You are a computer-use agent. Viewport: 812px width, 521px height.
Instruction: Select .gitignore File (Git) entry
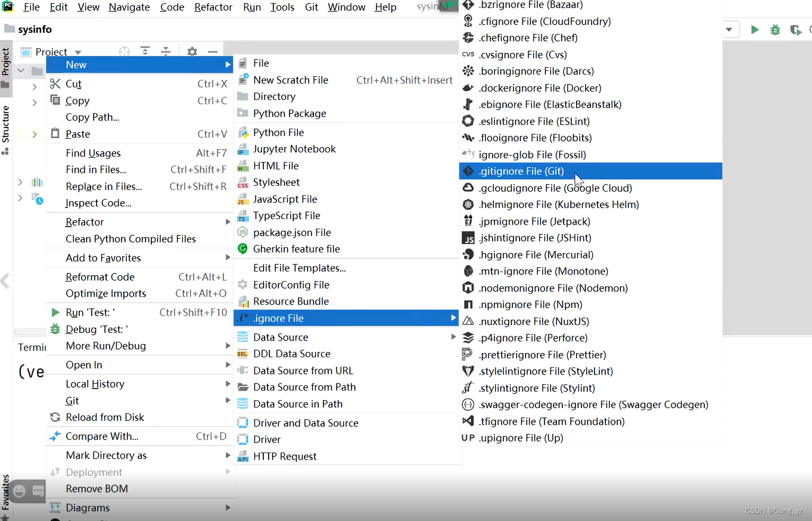(x=590, y=171)
